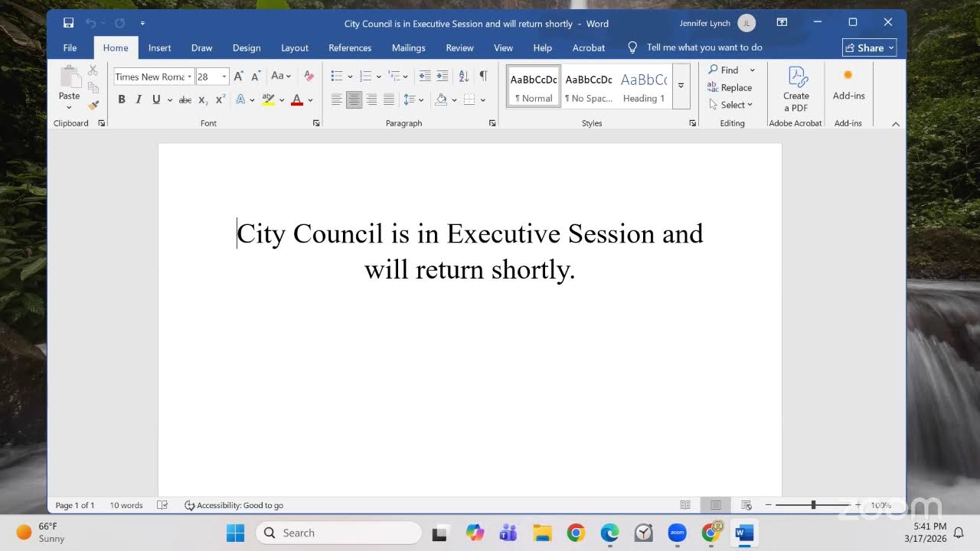Shrink font size with smaller A icon
This screenshot has height=551, width=980.
pyautogui.click(x=256, y=77)
